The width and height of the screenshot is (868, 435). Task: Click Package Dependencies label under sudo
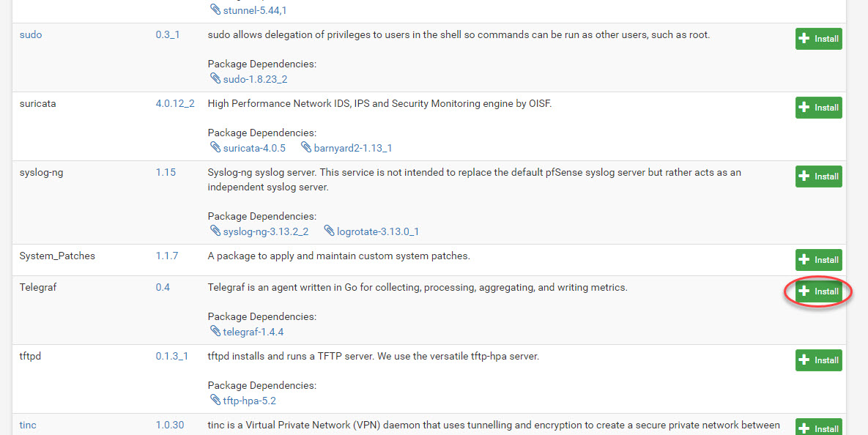point(261,64)
